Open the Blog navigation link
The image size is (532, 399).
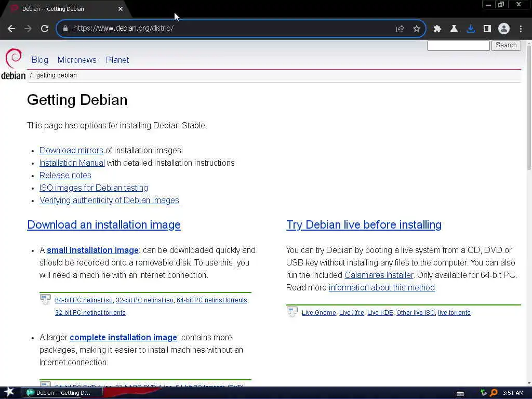(39, 60)
